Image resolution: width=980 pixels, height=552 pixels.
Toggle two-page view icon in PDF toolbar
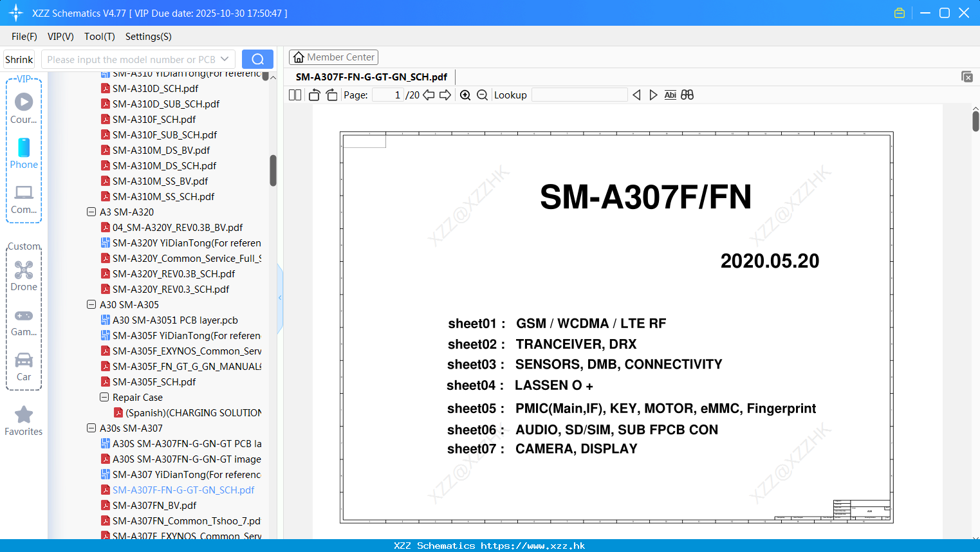(295, 95)
